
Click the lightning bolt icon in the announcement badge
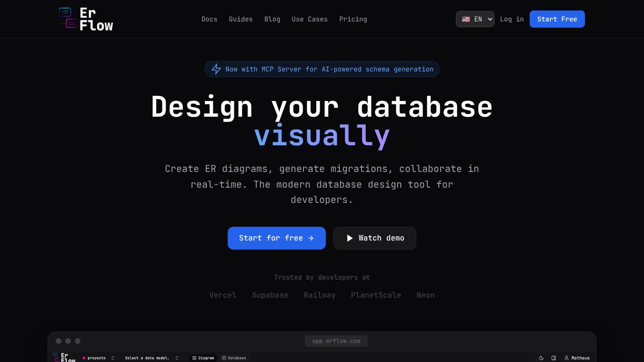coord(216,69)
